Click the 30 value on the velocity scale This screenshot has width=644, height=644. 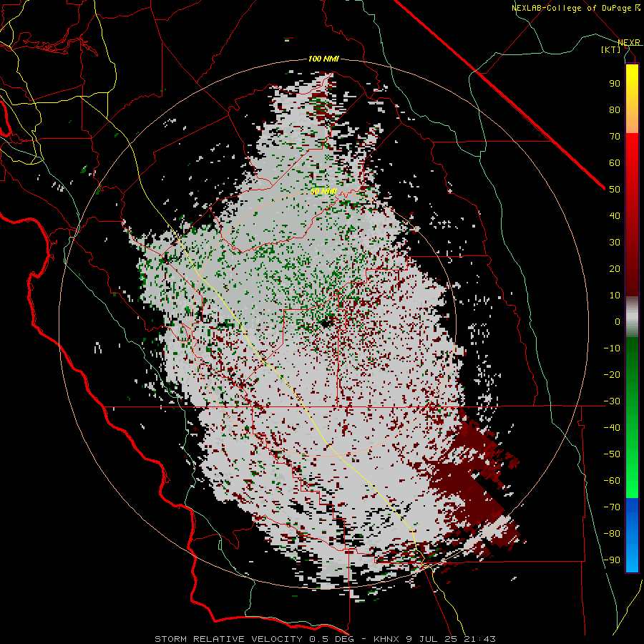pyautogui.click(x=615, y=243)
